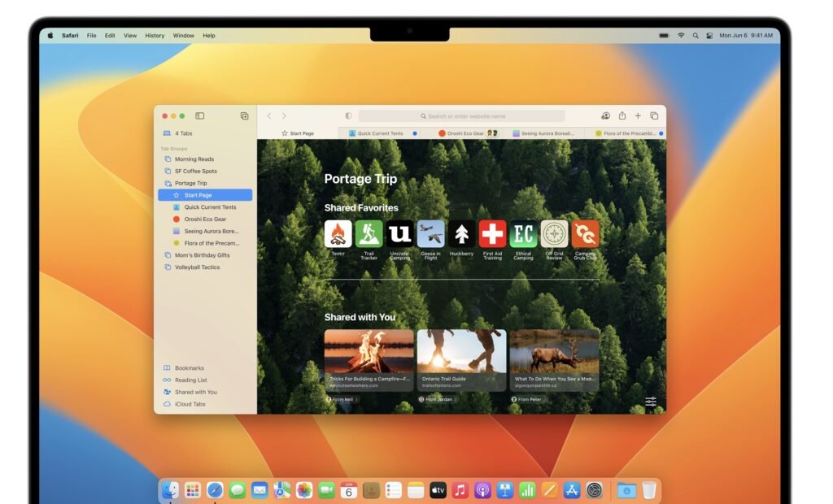Open start page customization settings icon
833x504 pixels.
coord(651,402)
